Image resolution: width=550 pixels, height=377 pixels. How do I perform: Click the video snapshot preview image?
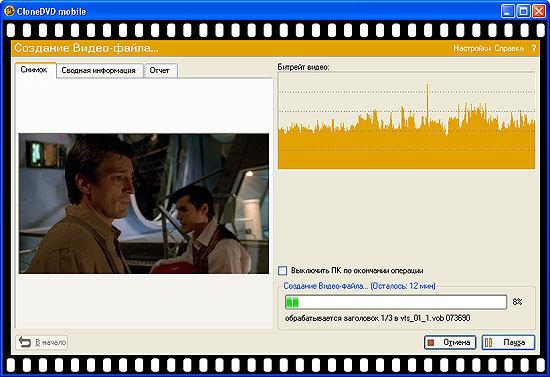144,203
